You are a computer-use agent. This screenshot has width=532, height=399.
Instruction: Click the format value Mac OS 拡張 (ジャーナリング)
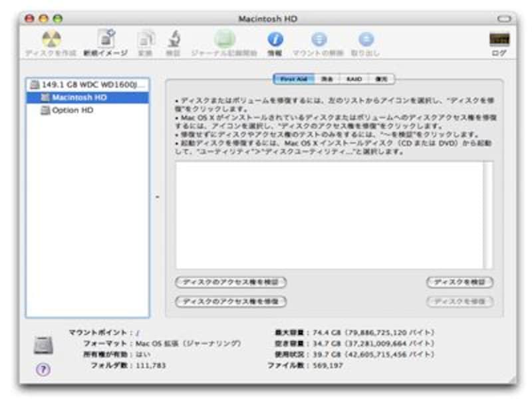188,343
